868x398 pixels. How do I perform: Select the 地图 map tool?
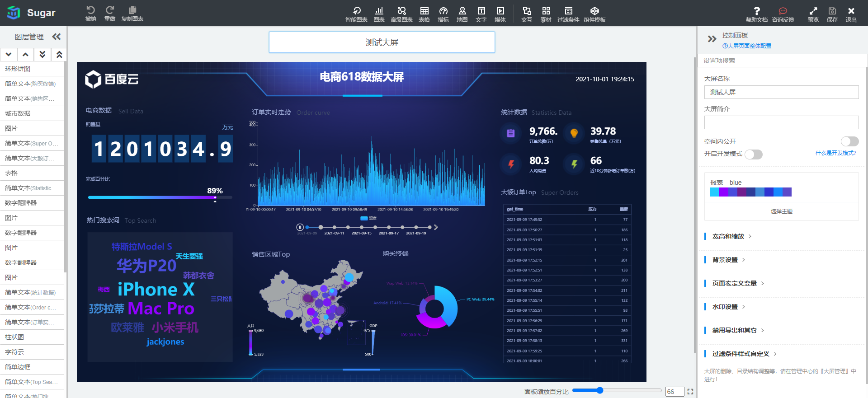[x=462, y=14]
